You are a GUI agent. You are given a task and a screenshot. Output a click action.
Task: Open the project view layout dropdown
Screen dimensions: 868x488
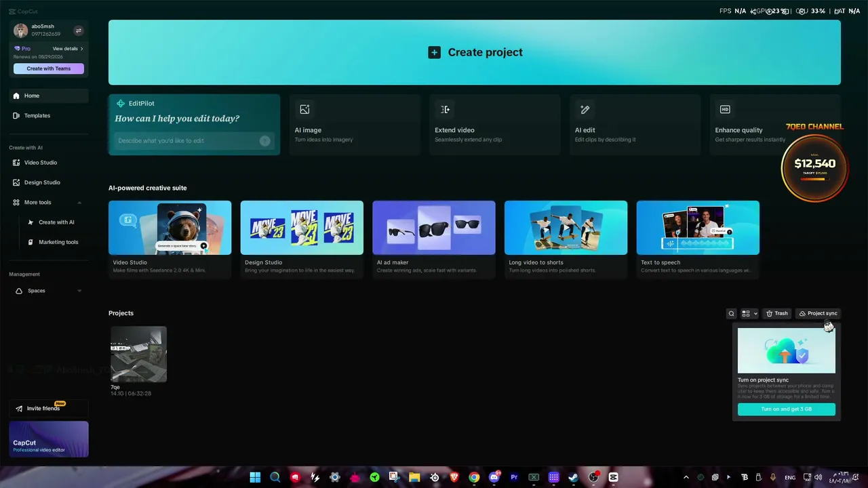(x=749, y=314)
